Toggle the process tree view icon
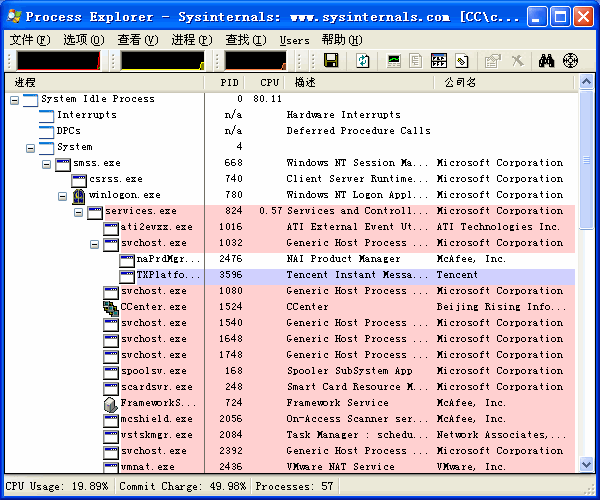Screen dimensions: 600x500 tap(416, 60)
